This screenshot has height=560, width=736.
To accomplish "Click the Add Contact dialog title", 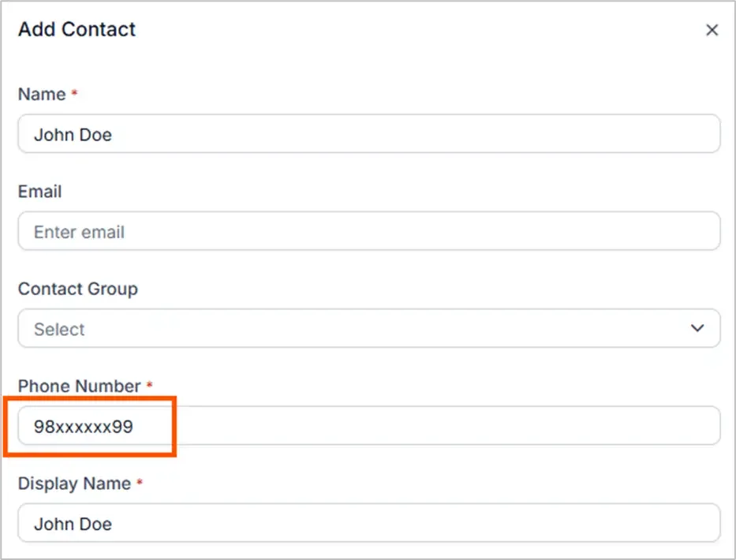I will [76, 29].
